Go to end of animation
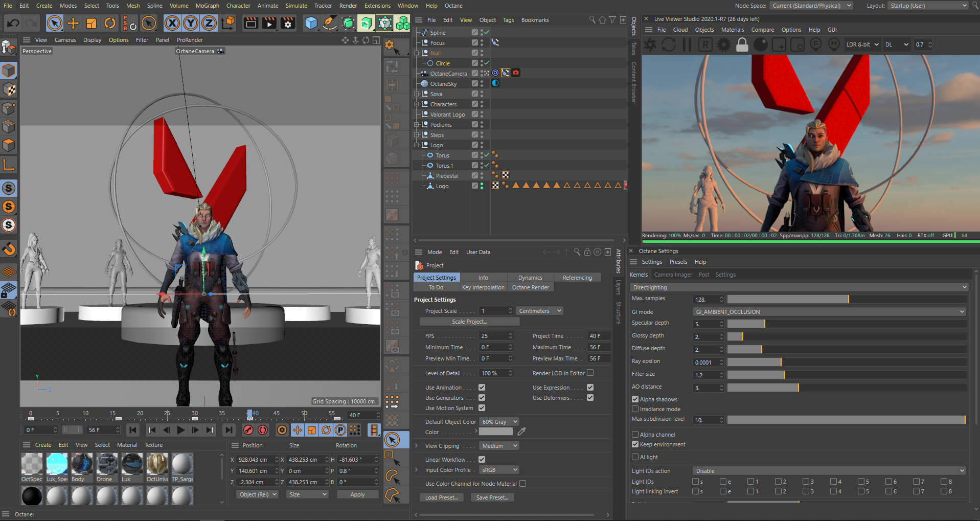Image resolution: width=980 pixels, height=521 pixels. point(229,430)
